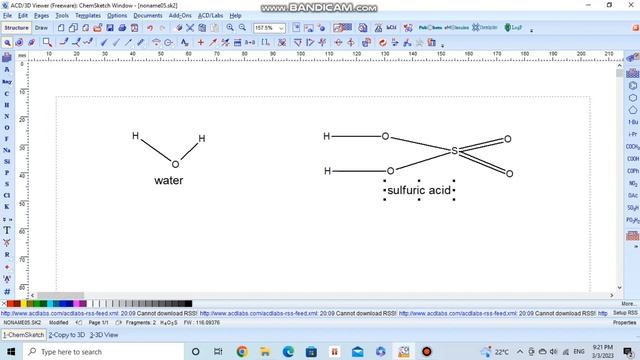The image size is (640, 360).
Task: Click in Windows search box
Action: click(103, 352)
